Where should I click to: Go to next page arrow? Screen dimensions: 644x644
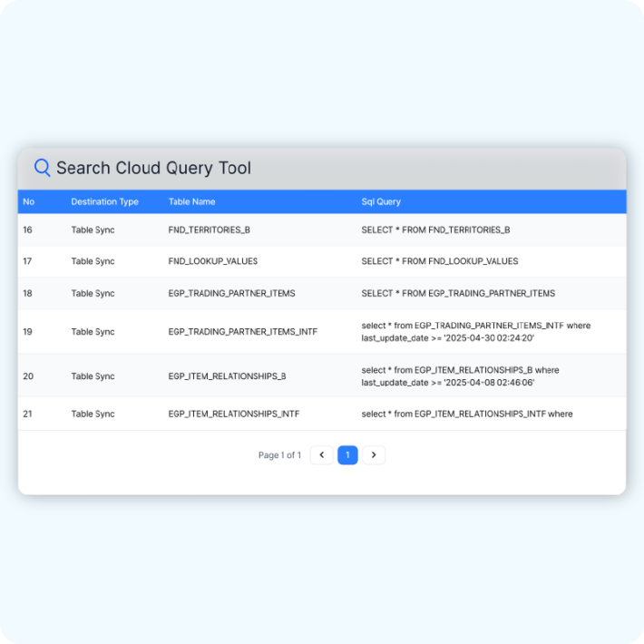pyautogui.click(x=374, y=454)
